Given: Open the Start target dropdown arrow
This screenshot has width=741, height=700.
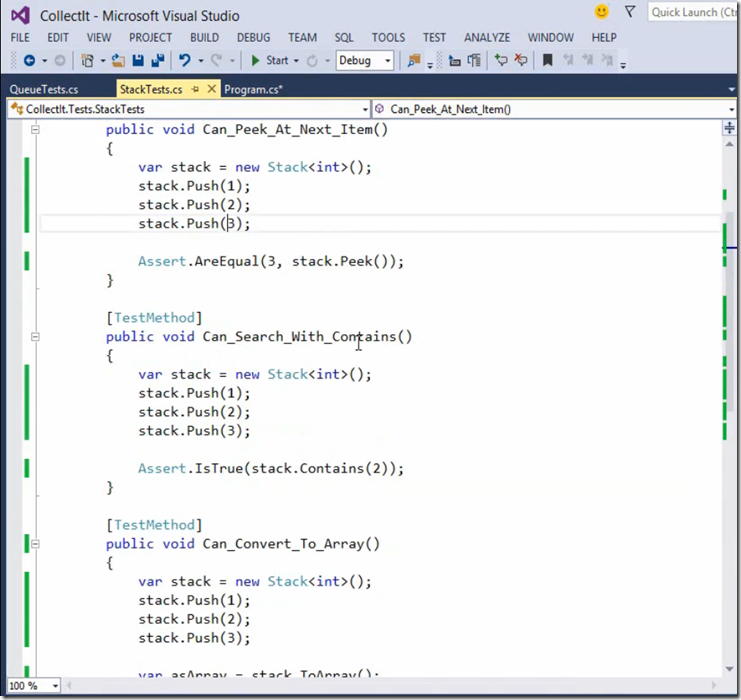Looking at the screenshot, I should tap(296, 61).
